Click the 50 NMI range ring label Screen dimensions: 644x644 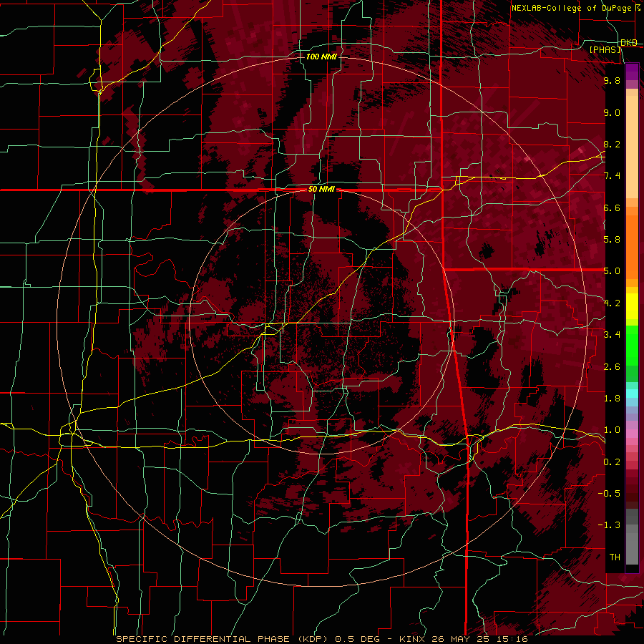[321, 190]
